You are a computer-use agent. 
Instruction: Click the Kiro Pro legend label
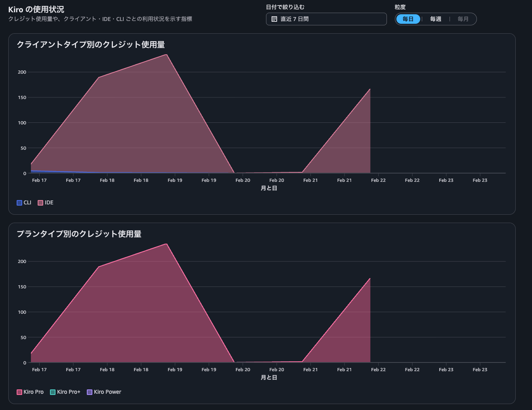[x=34, y=392]
